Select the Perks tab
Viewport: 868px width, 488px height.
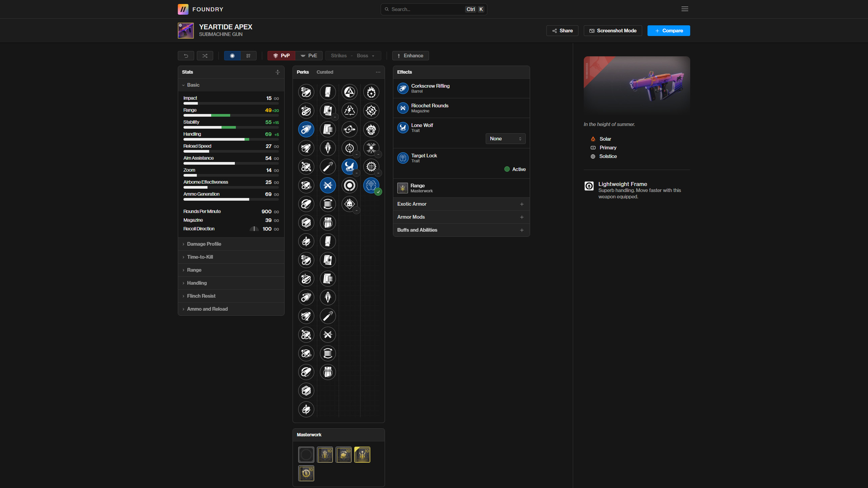pyautogui.click(x=303, y=72)
